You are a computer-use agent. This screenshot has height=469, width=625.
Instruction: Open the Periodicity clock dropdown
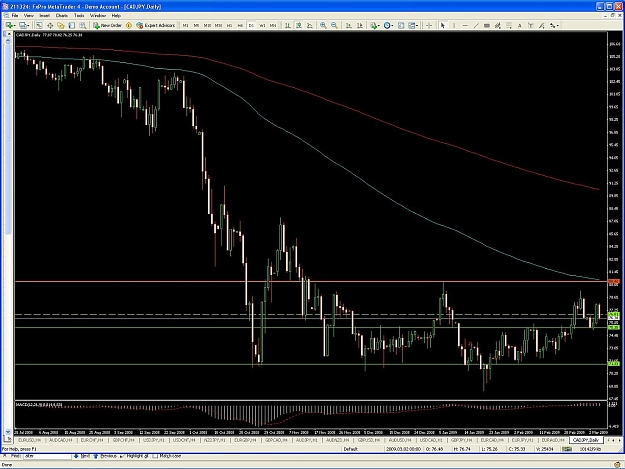pos(388,26)
